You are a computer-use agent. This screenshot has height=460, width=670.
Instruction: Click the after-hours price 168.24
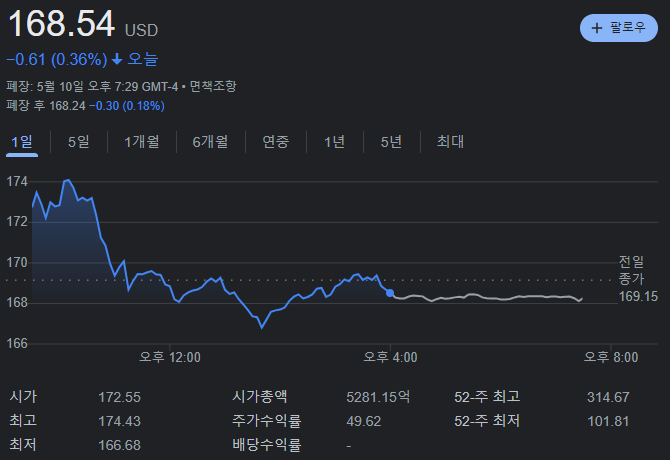67,106
